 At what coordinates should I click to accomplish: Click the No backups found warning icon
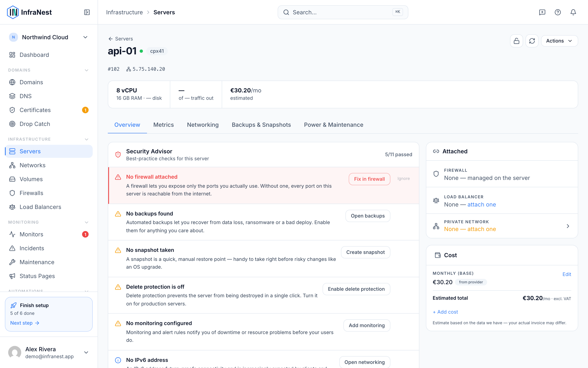[x=118, y=214]
